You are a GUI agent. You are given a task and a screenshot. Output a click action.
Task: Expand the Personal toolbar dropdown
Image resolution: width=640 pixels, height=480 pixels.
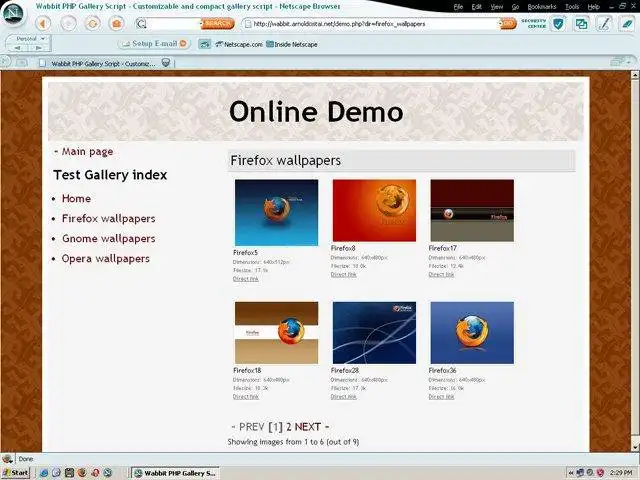[42, 38]
